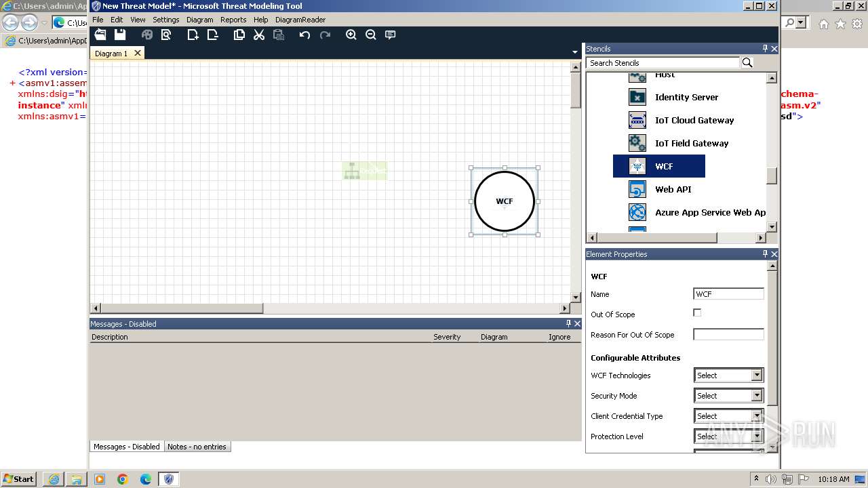Open the Settings menu
868x488 pixels.
[166, 20]
